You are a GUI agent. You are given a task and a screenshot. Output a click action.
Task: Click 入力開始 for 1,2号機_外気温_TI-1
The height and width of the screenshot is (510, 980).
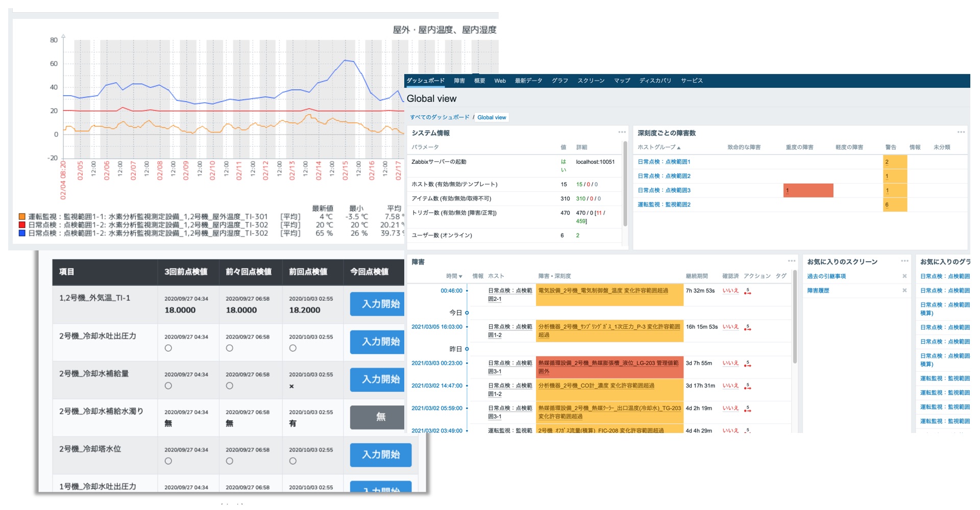tap(378, 304)
